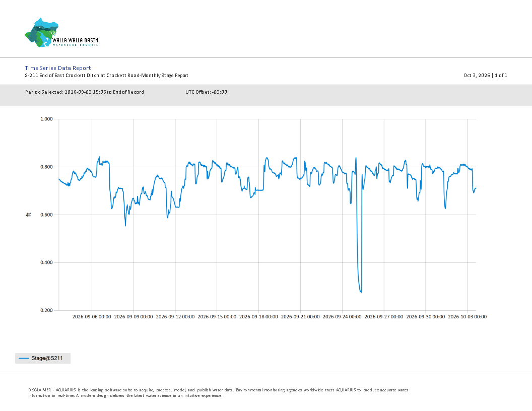Click the 1.000 y-axis label
This screenshot has width=532, height=411.
tap(46, 119)
